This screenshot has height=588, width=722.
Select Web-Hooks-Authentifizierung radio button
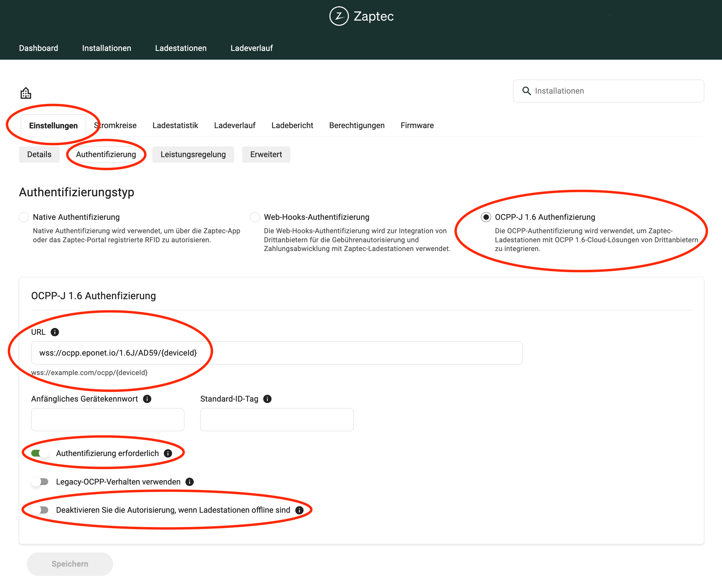(255, 217)
